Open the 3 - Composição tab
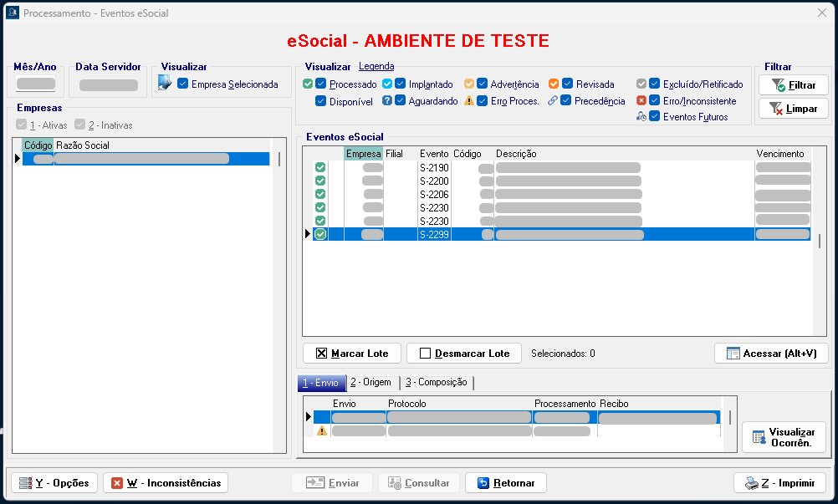This screenshot has width=838, height=504. [x=436, y=382]
